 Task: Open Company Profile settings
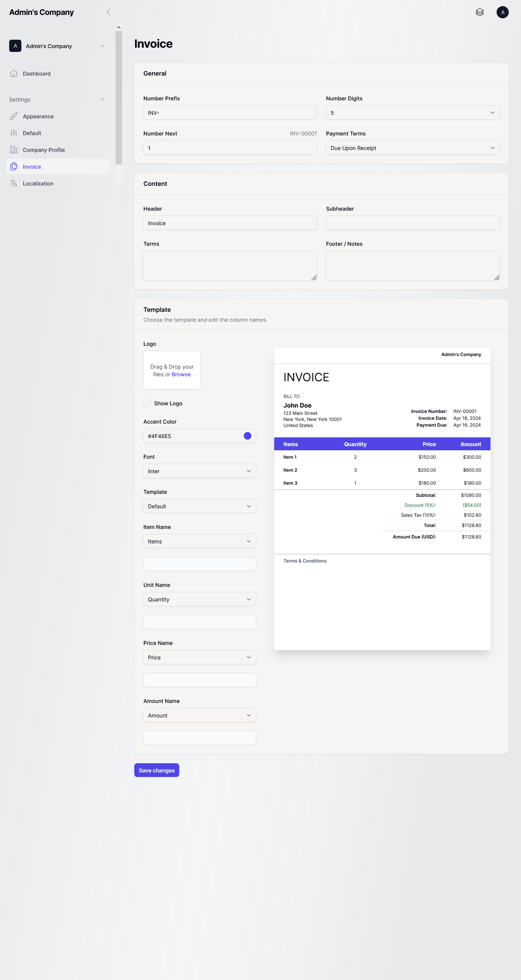point(58,150)
